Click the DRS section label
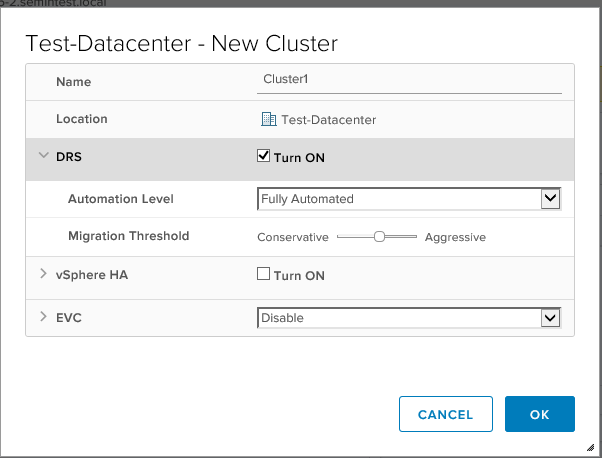This screenshot has width=602, height=458. [x=68, y=157]
